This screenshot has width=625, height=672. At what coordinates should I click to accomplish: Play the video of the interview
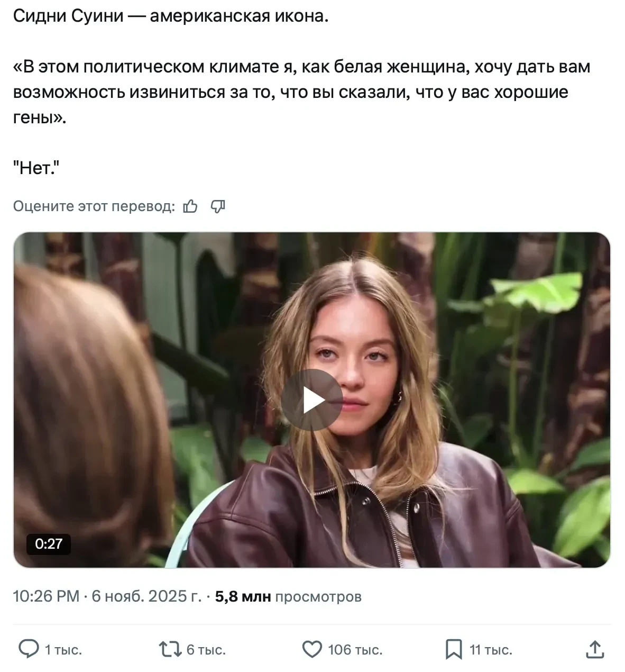[x=311, y=400]
